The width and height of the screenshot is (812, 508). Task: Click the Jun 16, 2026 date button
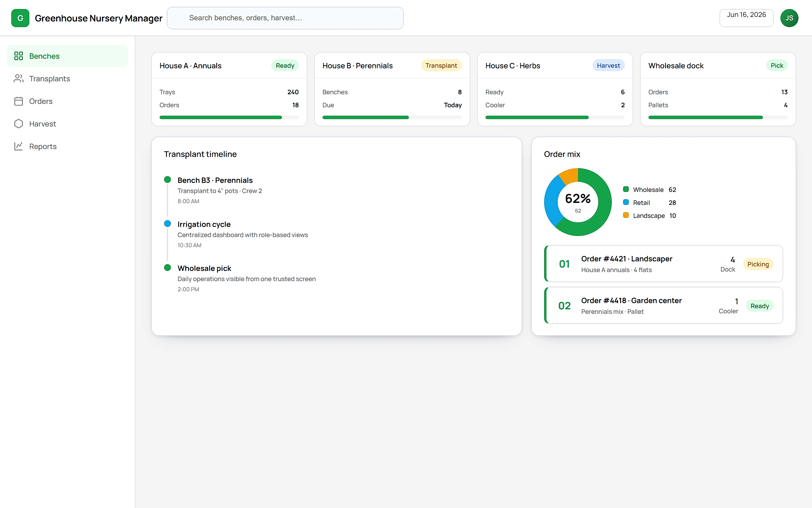[x=746, y=18]
